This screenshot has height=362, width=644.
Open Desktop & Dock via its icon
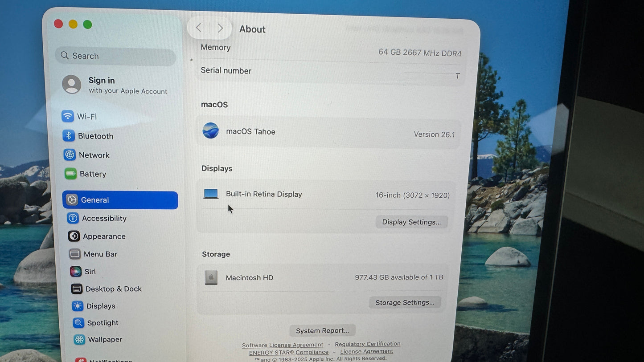click(x=76, y=289)
